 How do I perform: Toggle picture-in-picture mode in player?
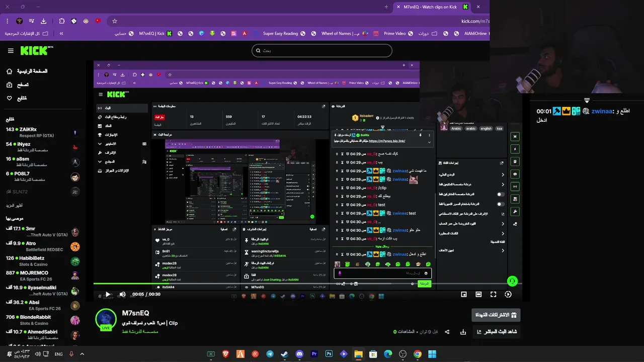click(x=464, y=294)
